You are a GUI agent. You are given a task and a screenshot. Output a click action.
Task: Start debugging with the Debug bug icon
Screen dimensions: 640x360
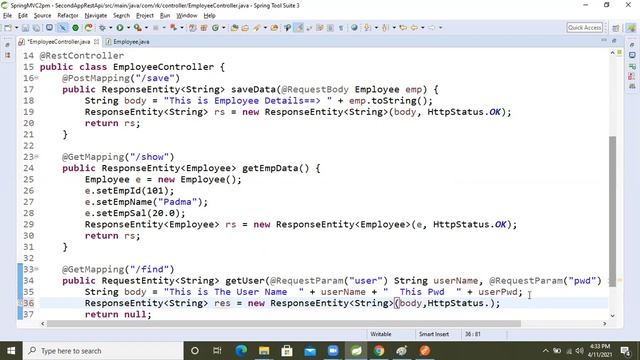[102, 28]
